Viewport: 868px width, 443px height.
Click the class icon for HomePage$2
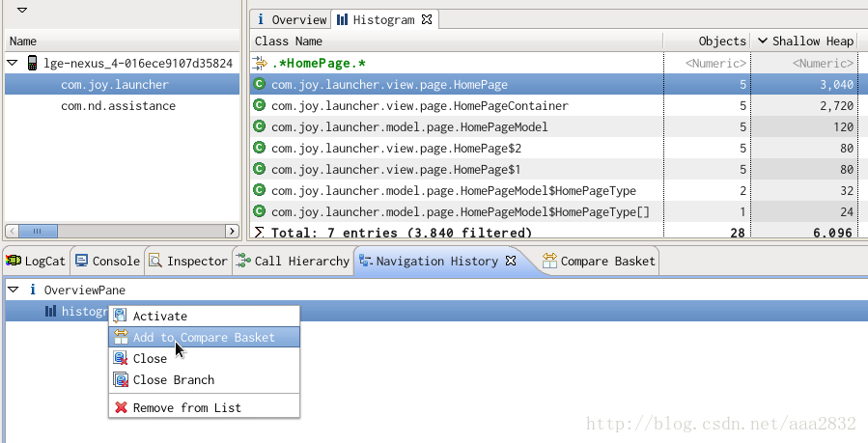click(259, 148)
